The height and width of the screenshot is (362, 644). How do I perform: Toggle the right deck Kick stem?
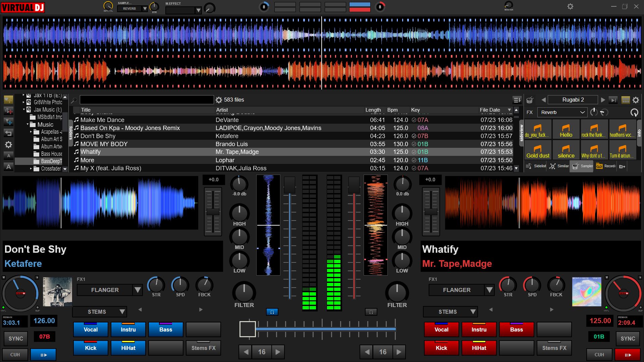(441, 348)
